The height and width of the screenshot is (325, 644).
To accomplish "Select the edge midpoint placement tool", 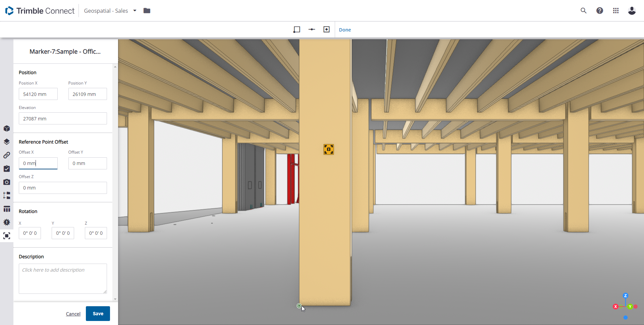I will [312, 29].
